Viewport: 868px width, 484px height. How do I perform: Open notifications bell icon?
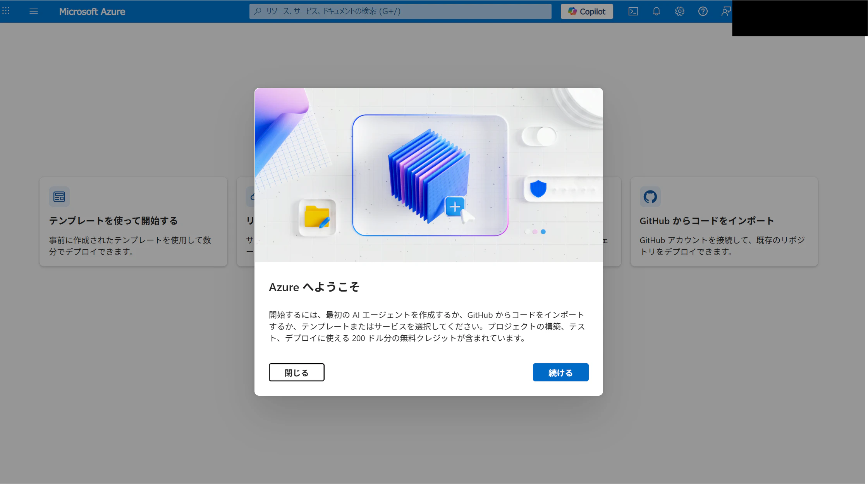click(x=657, y=11)
